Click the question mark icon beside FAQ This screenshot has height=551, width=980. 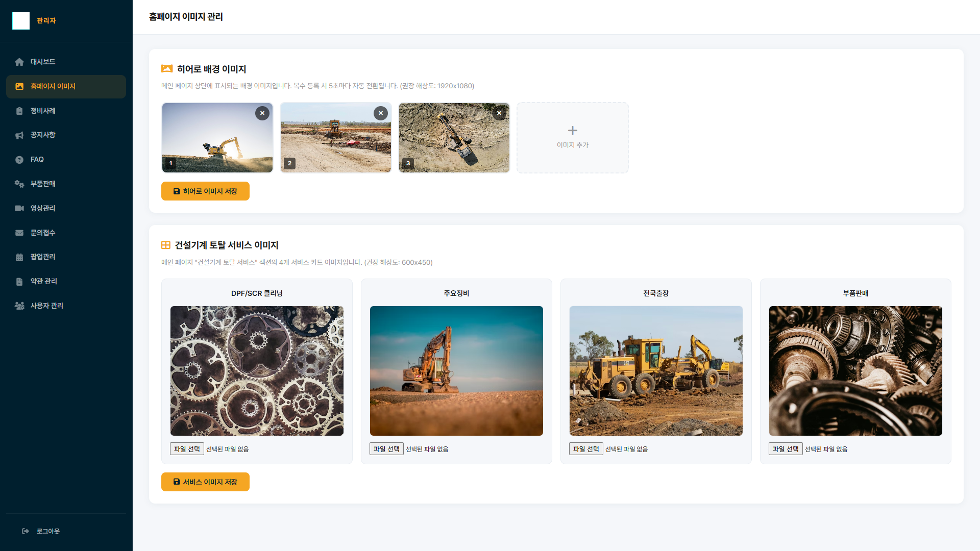[19, 160]
